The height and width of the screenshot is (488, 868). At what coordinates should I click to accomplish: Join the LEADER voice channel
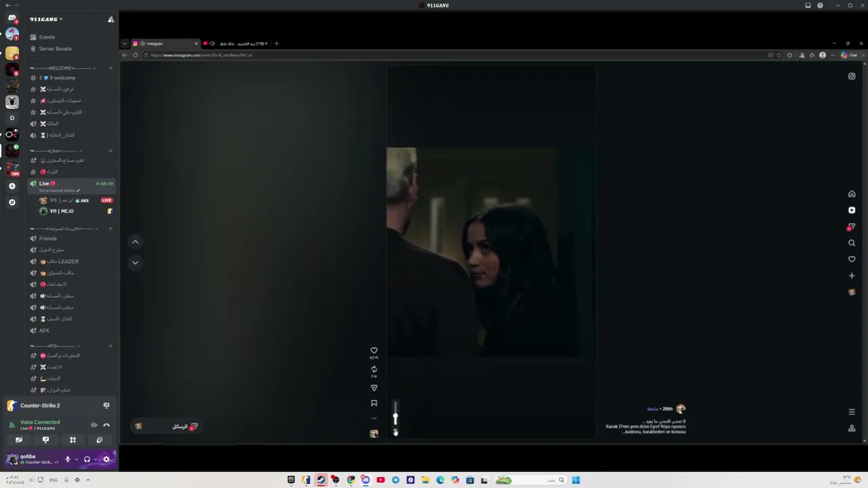71,262
